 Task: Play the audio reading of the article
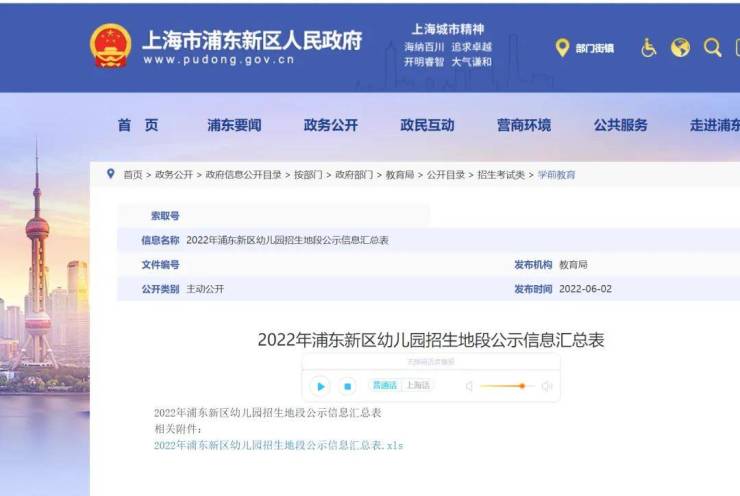point(320,386)
